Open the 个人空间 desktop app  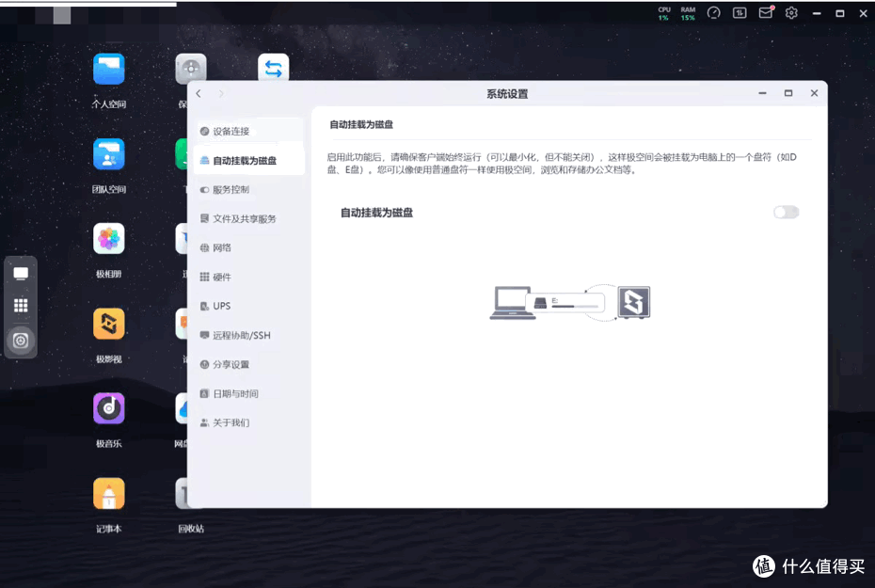coord(109,70)
